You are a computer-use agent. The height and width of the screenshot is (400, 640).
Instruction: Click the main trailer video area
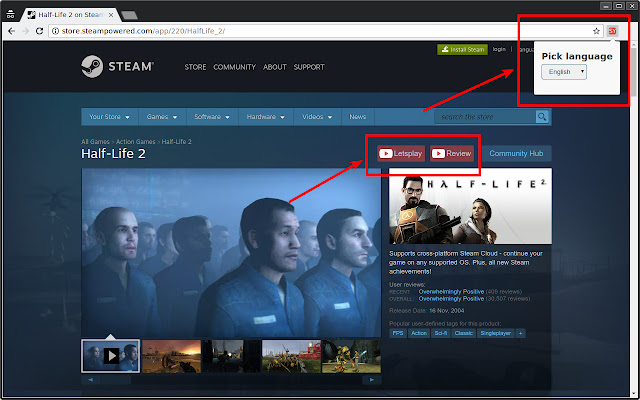pyautogui.click(x=231, y=253)
